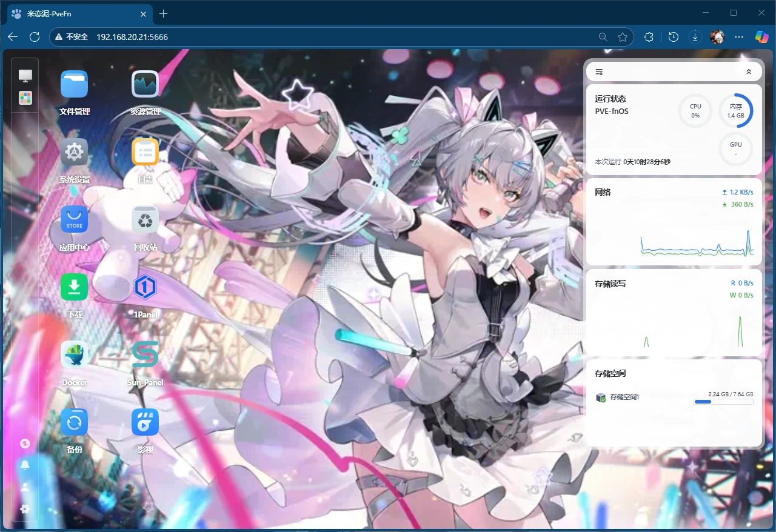The height and width of the screenshot is (532, 776).
Task: Click the 存储空间1 usage bar
Action: (x=723, y=401)
